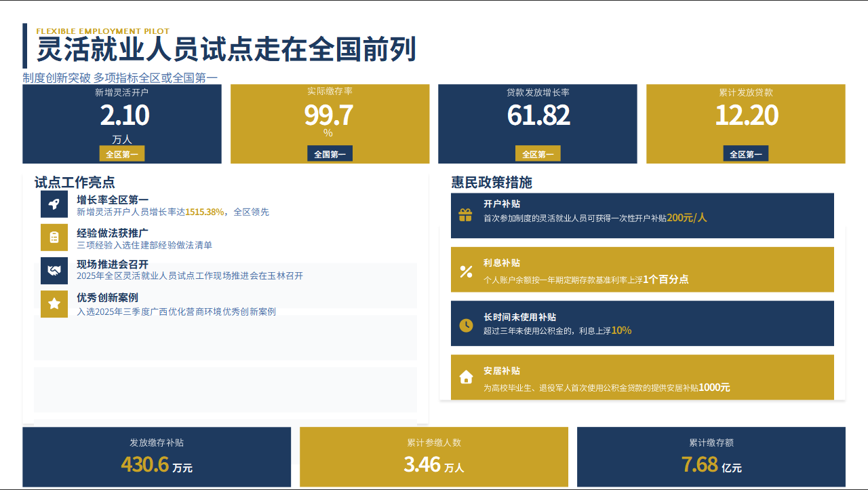Click the 累计参缴人数 3.46 万人 card
Screen dimensions: 868x490
coord(434,457)
